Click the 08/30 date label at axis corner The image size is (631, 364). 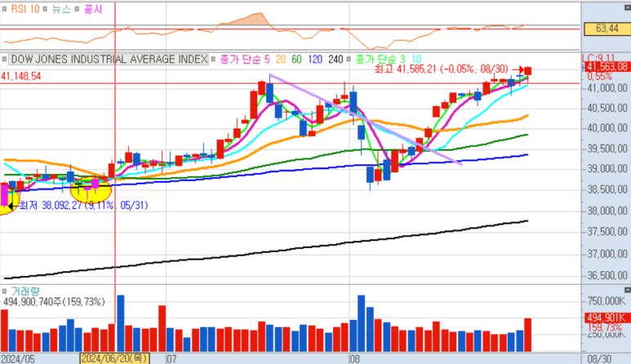pyautogui.click(x=599, y=359)
